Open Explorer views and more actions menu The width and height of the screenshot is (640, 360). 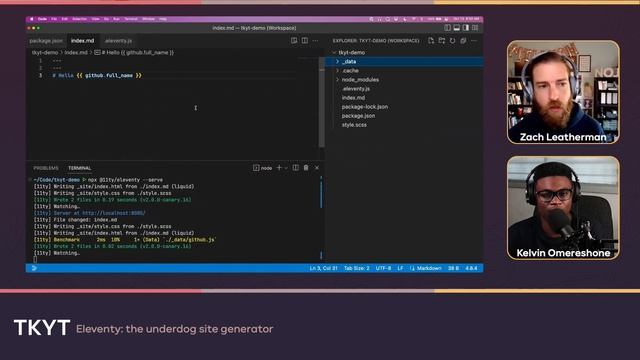click(474, 41)
